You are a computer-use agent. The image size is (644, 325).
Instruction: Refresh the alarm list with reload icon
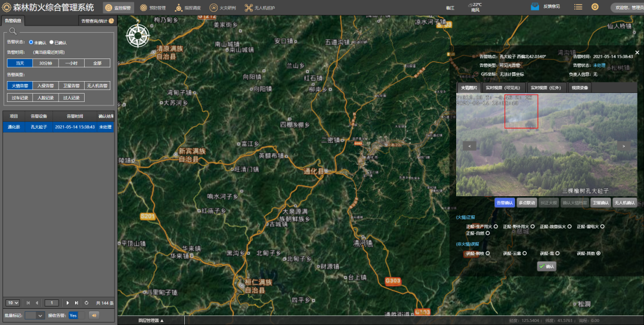(86, 303)
